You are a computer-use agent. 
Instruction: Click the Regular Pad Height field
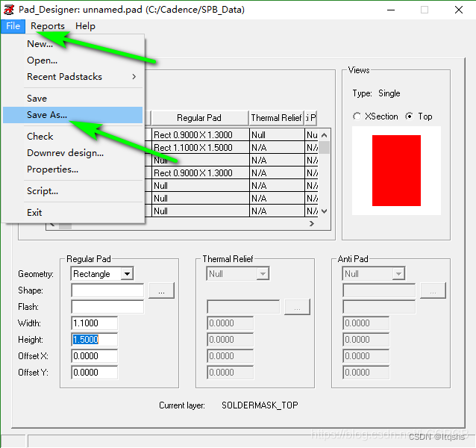tap(95, 340)
